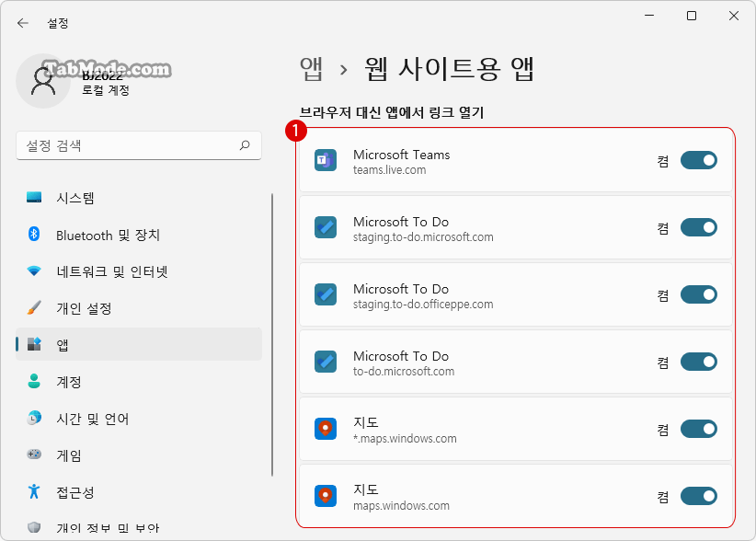The width and height of the screenshot is (756, 541).
Task: Click the 브라우저 대신 앱에서 링크 열기 heading
Action: (x=392, y=112)
